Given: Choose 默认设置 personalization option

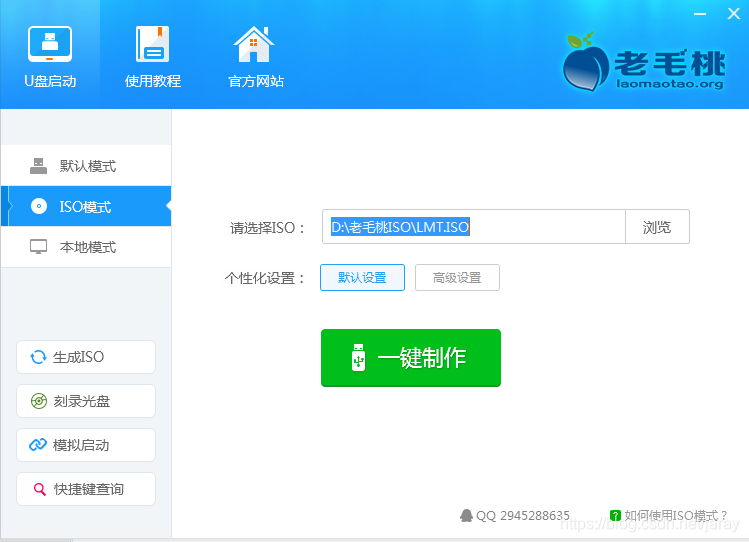Looking at the screenshot, I should tap(362, 277).
